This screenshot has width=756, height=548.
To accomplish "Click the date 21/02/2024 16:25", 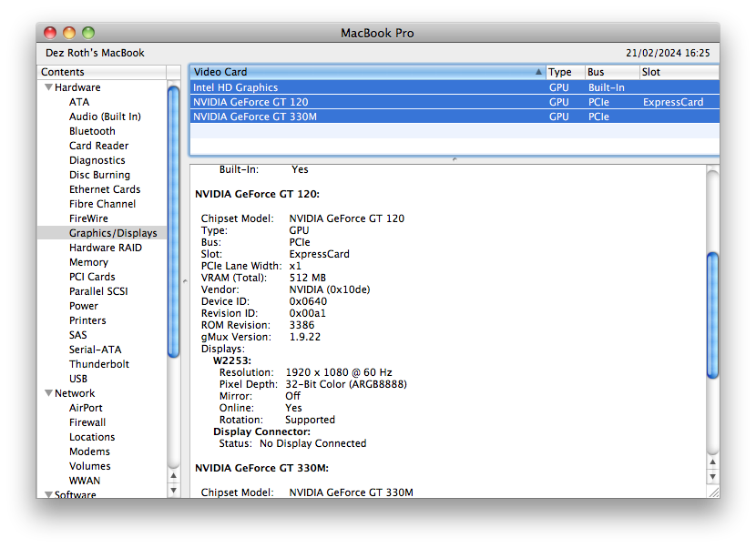I will [x=668, y=53].
